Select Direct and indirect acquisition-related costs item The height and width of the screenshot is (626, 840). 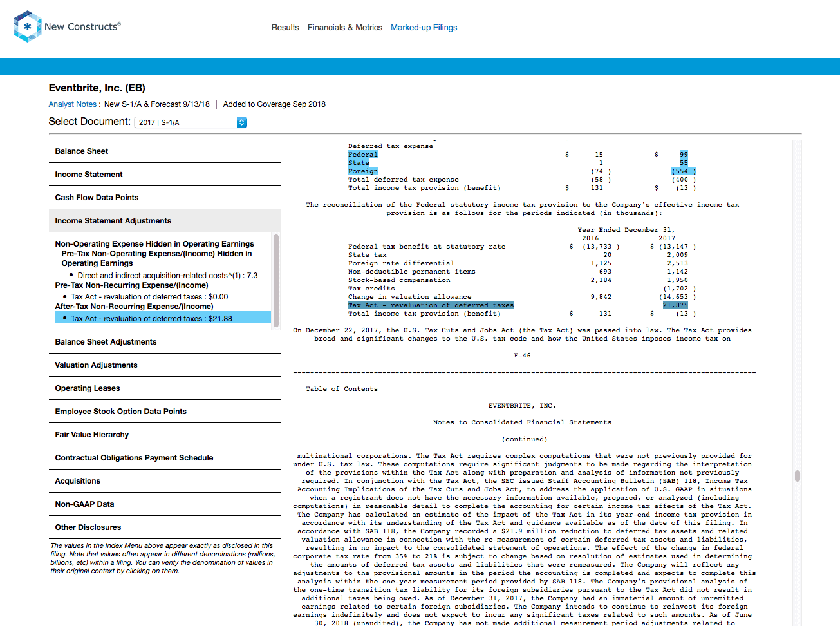pyautogui.click(x=167, y=276)
